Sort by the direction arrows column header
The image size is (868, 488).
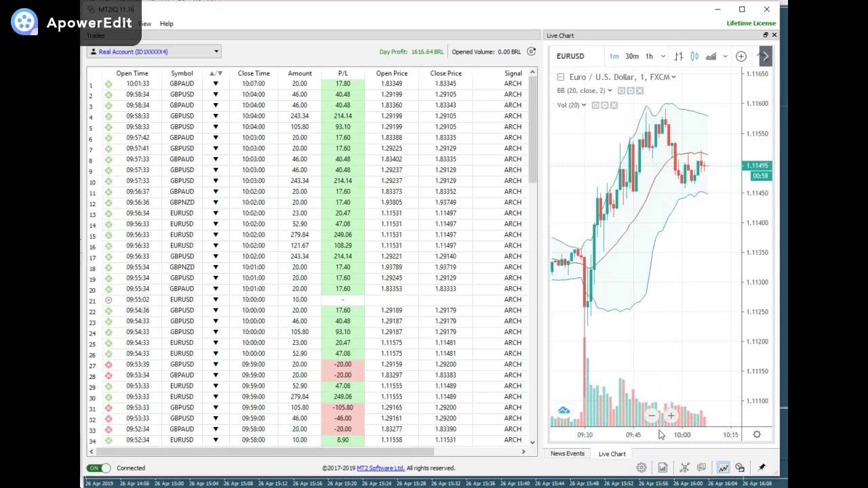pos(216,73)
